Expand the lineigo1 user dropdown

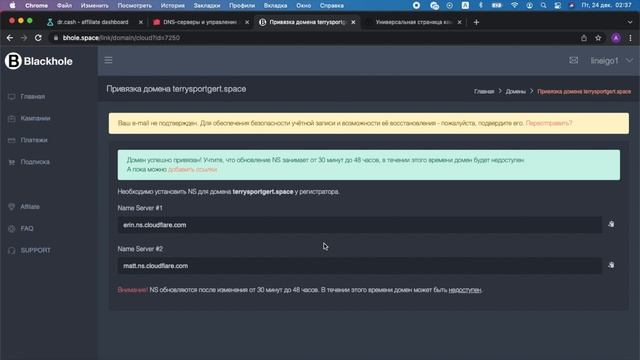[611, 61]
